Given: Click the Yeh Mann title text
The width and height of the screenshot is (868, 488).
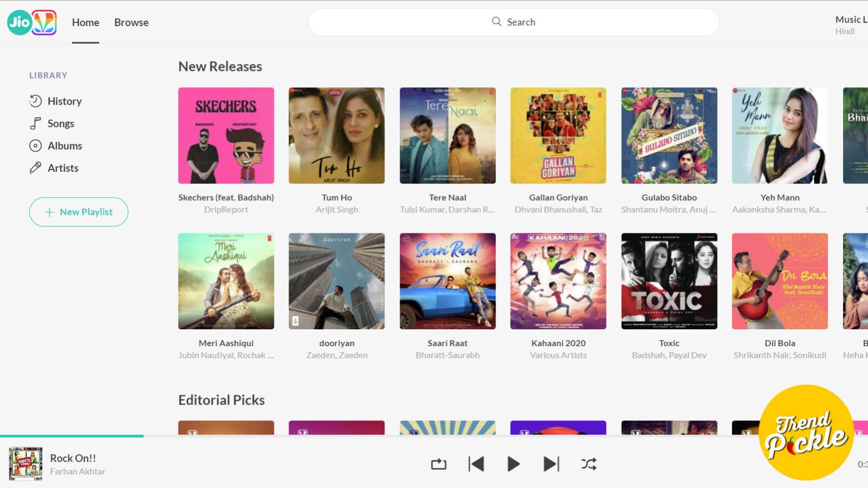Looking at the screenshot, I should pyautogui.click(x=780, y=198).
